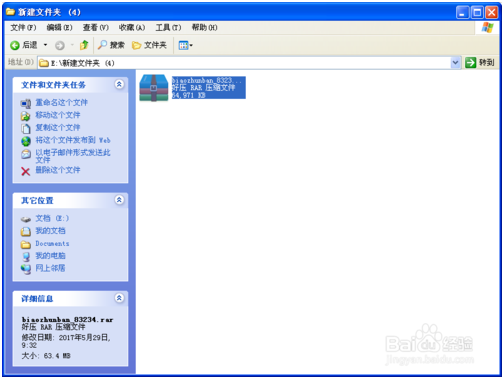
Task: Open the 文件(F) menu
Action: point(23,28)
